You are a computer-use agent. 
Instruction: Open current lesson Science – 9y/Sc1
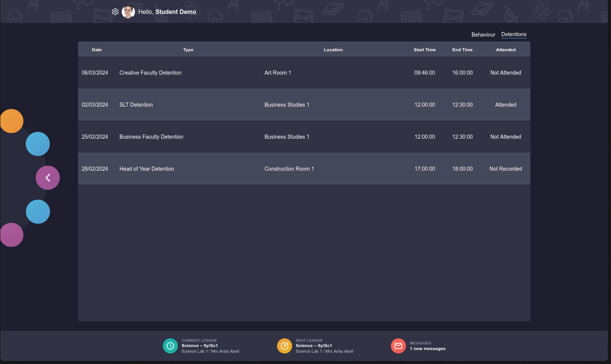click(200, 346)
